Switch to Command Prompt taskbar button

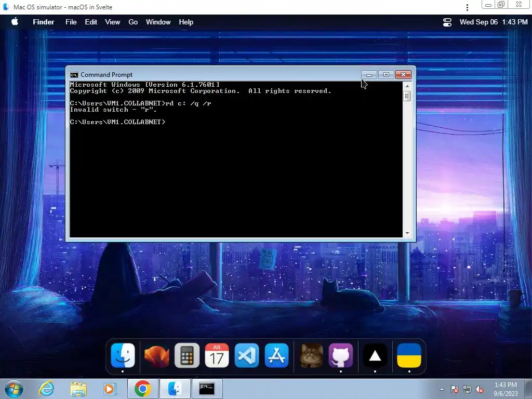point(207,389)
